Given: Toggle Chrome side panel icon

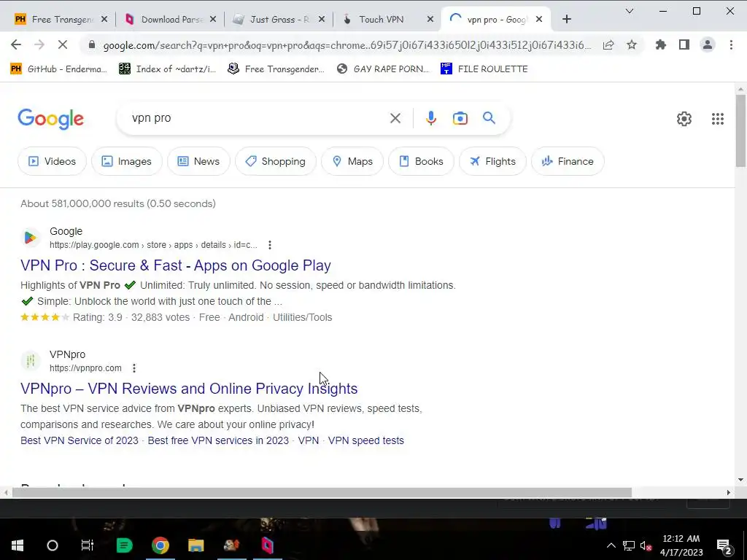Looking at the screenshot, I should [x=684, y=44].
